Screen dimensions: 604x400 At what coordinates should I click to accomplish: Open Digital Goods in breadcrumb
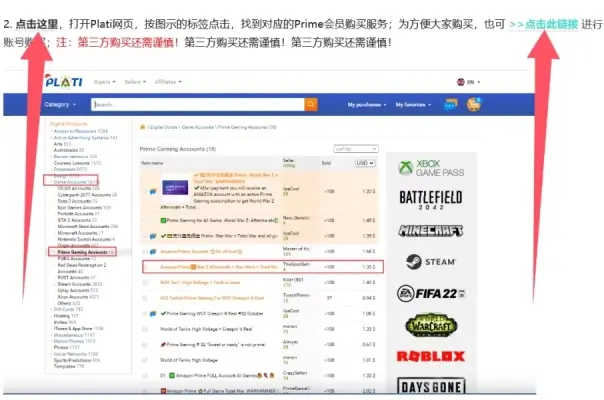pos(164,127)
